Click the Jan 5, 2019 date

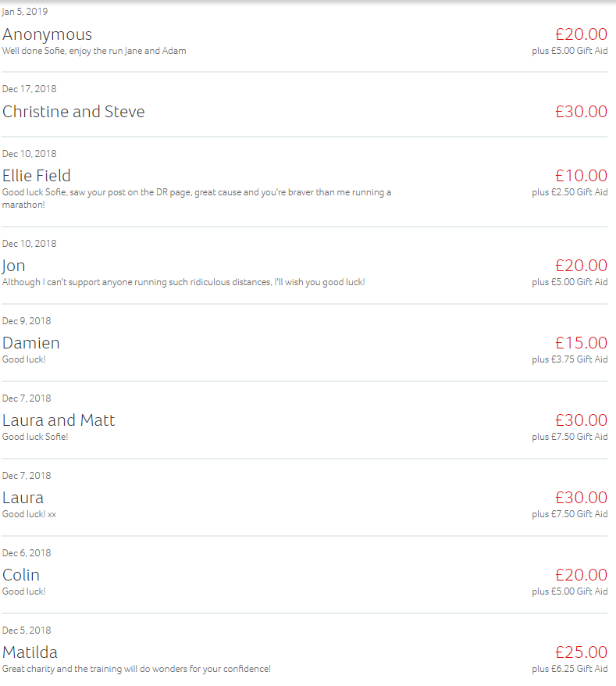pyautogui.click(x=25, y=12)
